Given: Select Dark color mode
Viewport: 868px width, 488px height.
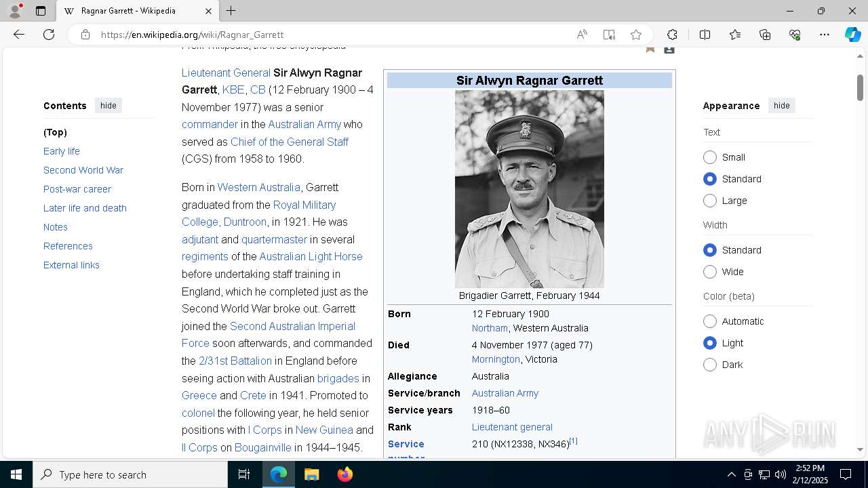Looking at the screenshot, I should (710, 365).
